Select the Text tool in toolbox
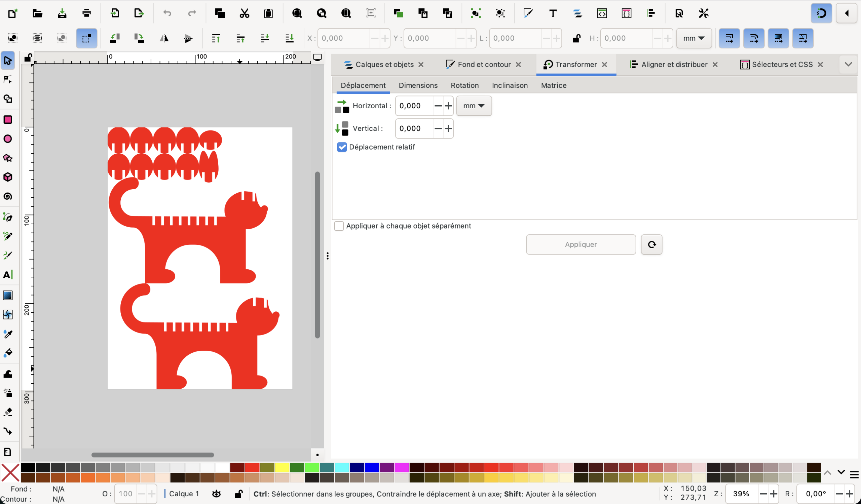This screenshot has width=861, height=504. (7, 275)
